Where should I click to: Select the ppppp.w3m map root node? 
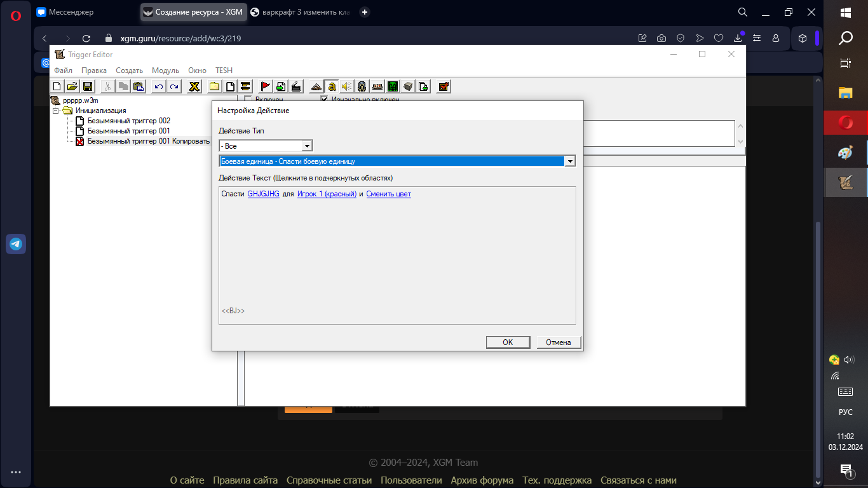coord(80,100)
